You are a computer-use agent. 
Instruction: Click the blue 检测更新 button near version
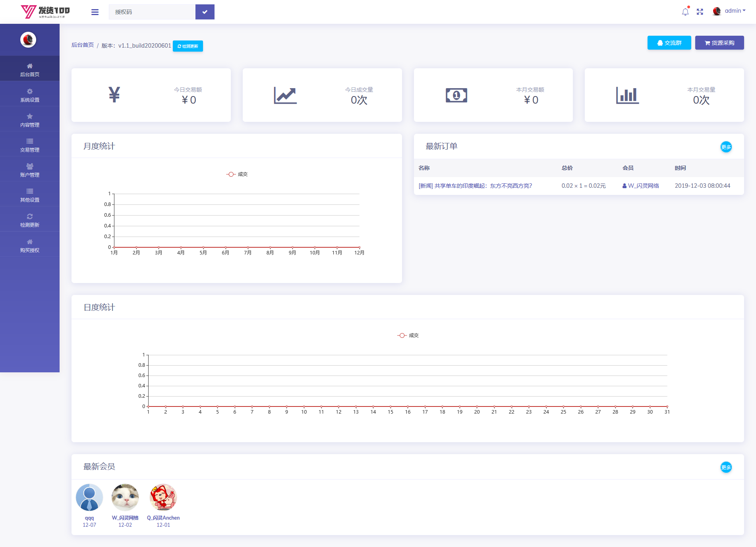(x=188, y=46)
